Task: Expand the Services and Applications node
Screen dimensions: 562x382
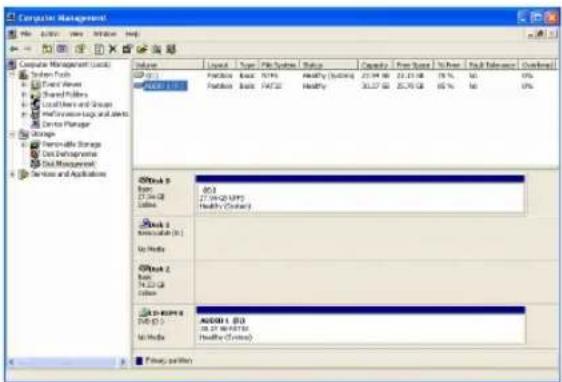Action: (12, 174)
